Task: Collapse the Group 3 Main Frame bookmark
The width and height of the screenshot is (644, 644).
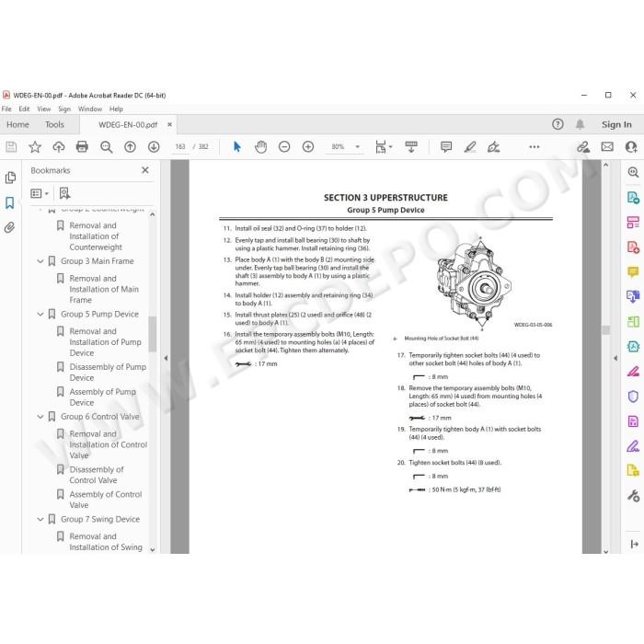Action: [x=40, y=260]
